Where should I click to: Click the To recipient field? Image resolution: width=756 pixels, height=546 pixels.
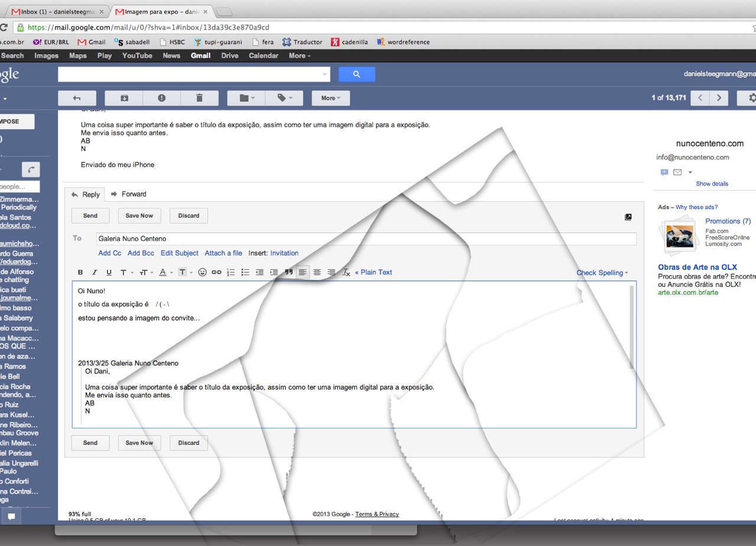click(366, 239)
